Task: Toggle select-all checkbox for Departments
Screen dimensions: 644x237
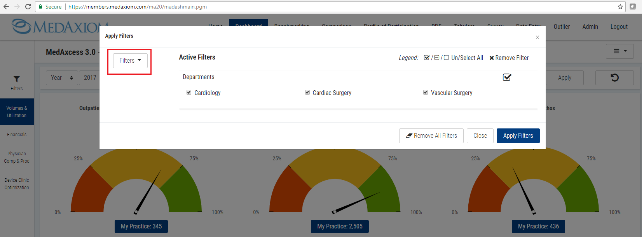Action: tap(507, 77)
